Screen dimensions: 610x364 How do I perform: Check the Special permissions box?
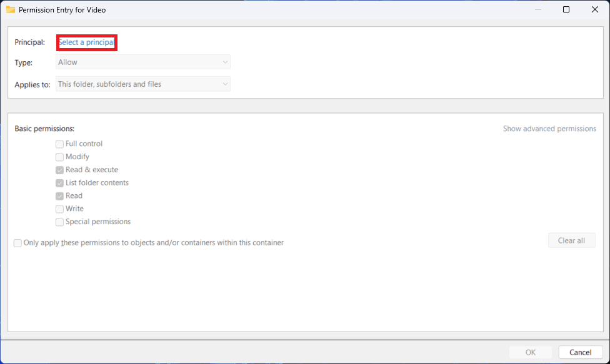(59, 222)
